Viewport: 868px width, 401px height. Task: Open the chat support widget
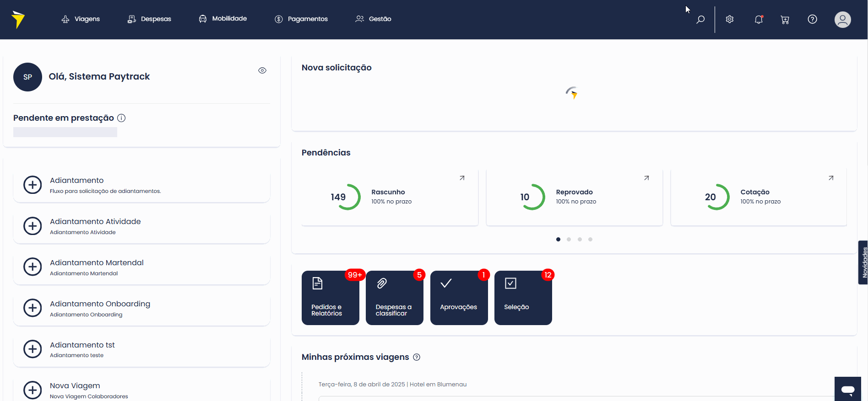pyautogui.click(x=847, y=389)
